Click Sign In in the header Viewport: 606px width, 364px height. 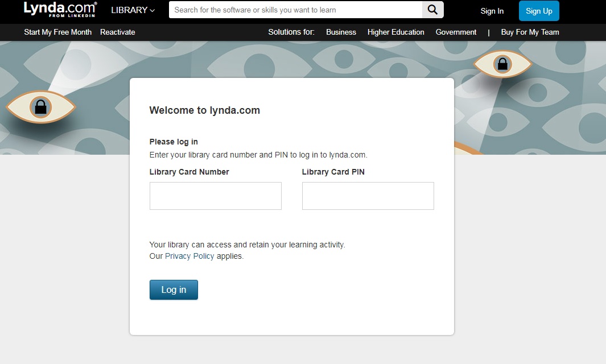pyautogui.click(x=492, y=11)
